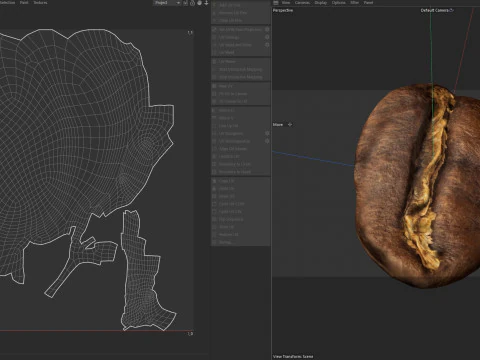Open the Selection menu
This screenshot has width=480, height=360.
(7, 3)
